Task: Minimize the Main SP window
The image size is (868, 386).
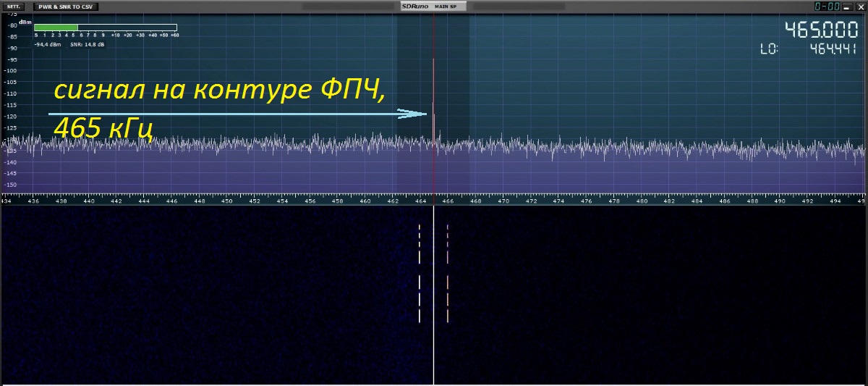Action: [x=846, y=7]
